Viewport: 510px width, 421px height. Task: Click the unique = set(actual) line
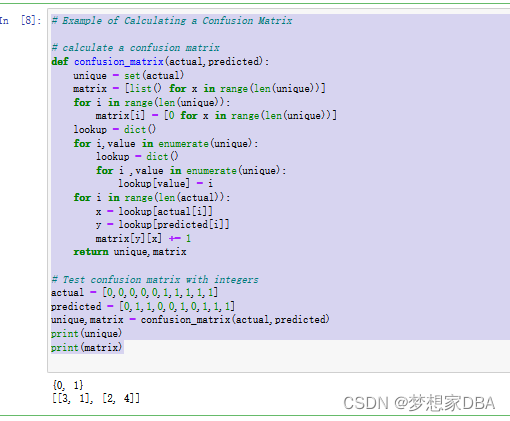point(128,75)
